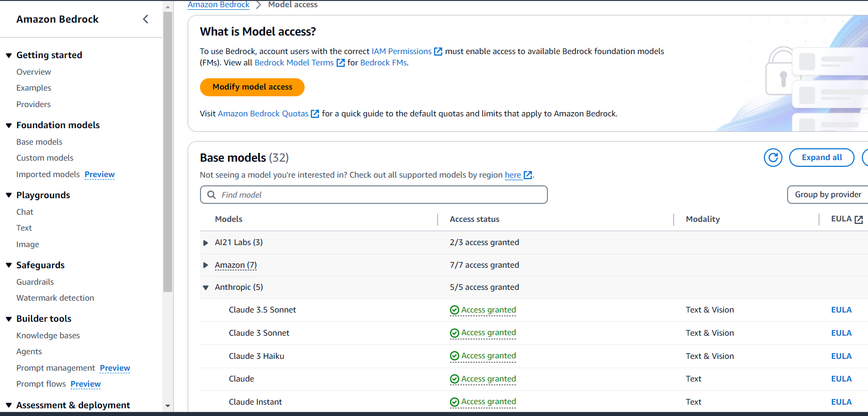Viewport: 868px width, 416px height.
Task: Expand the AI21 Labs (3) provider row
Action: coord(206,242)
